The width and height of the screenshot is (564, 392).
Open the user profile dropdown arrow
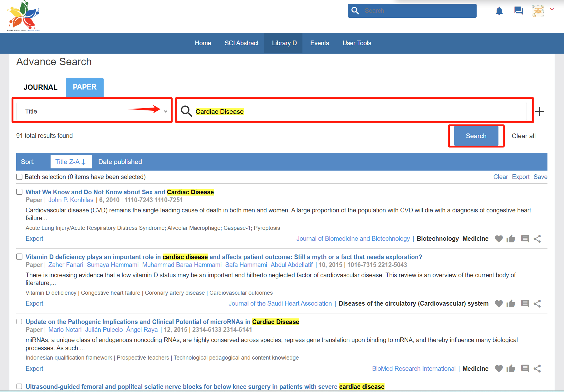coord(552,9)
